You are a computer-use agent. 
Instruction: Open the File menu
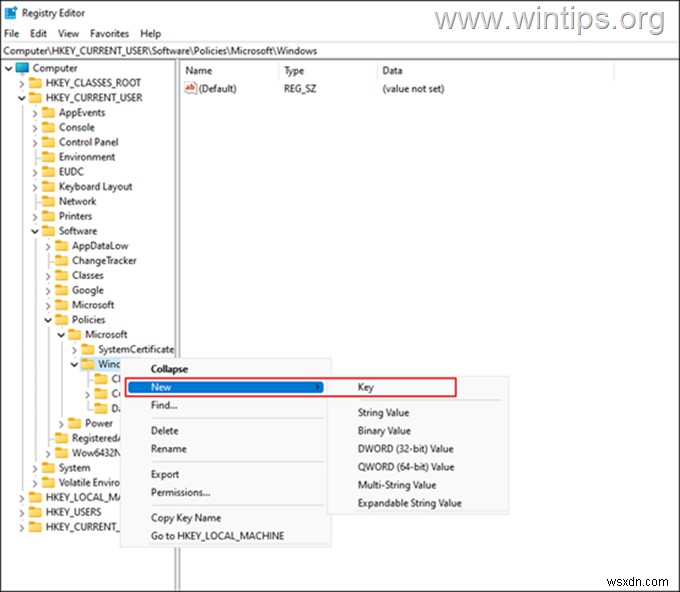point(11,33)
